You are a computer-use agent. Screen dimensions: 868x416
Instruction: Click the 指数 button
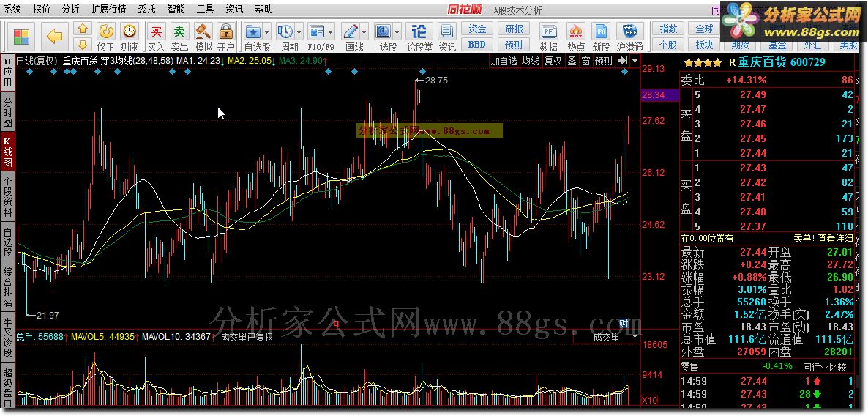tap(668, 29)
